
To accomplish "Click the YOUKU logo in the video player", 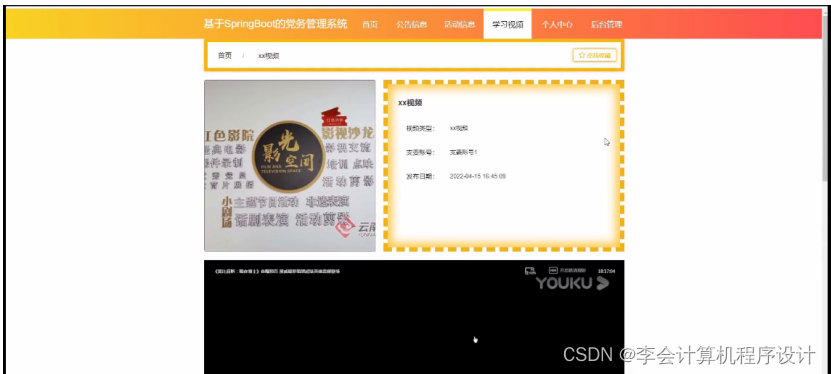I will [x=572, y=283].
